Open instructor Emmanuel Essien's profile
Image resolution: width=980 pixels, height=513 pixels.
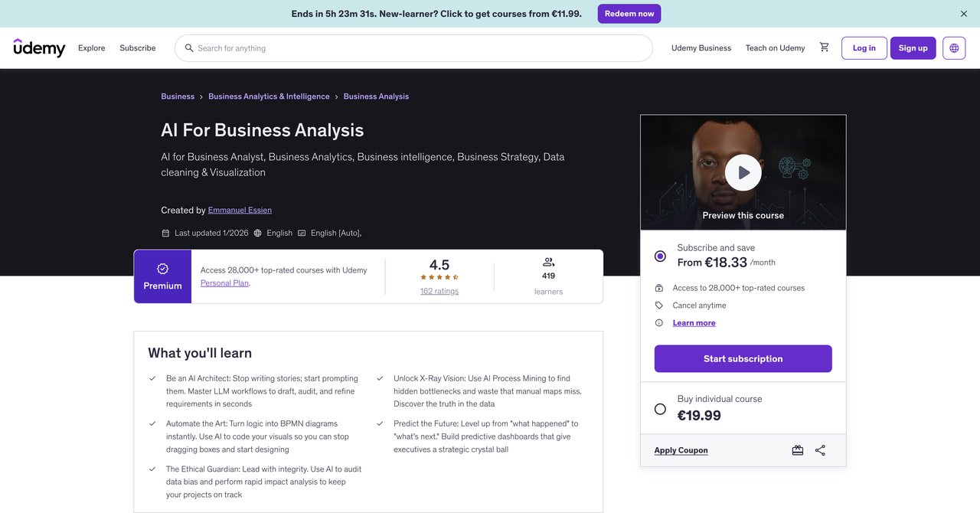pyautogui.click(x=240, y=210)
